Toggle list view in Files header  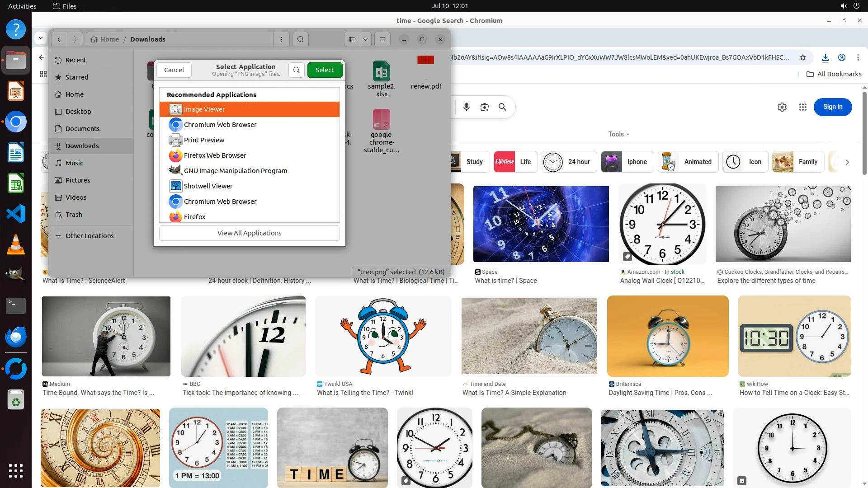point(352,39)
